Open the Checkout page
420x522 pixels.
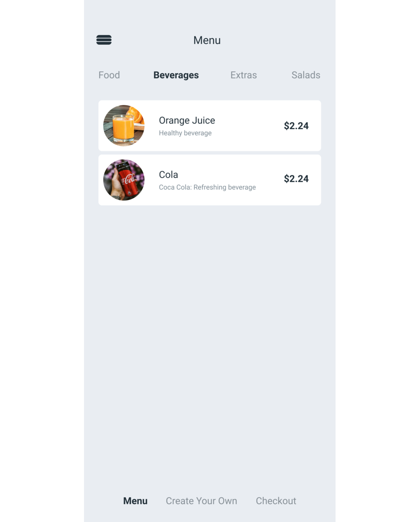pos(276,501)
